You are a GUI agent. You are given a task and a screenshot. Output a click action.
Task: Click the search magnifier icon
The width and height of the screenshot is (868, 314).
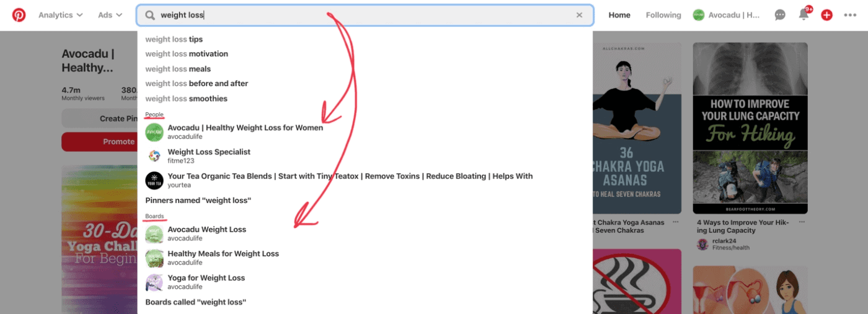150,15
